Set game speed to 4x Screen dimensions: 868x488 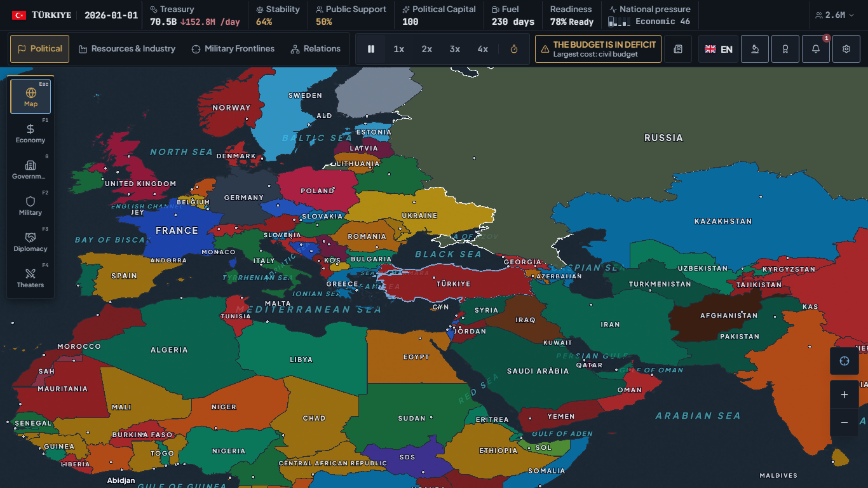(483, 49)
